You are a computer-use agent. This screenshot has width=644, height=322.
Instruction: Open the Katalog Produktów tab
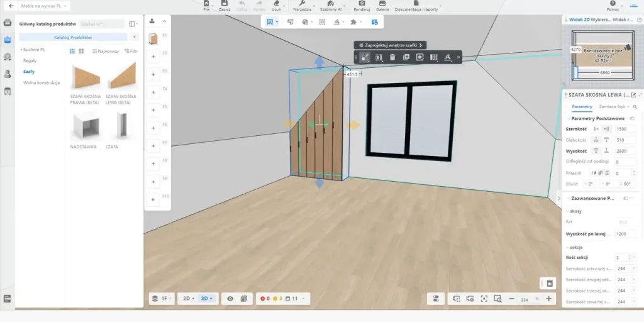(73, 37)
